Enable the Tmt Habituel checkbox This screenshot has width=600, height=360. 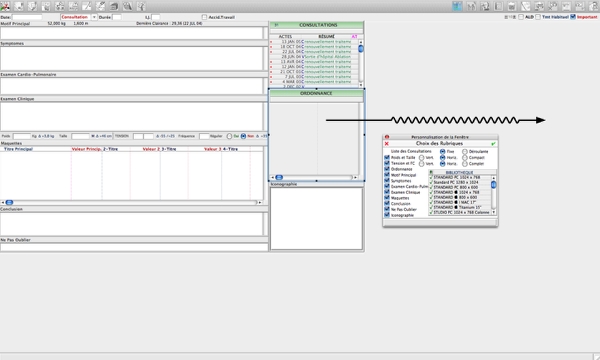[538, 17]
